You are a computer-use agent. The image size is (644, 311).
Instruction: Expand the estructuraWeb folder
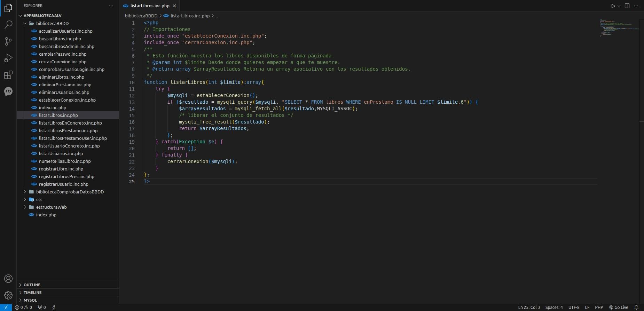[68, 207]
